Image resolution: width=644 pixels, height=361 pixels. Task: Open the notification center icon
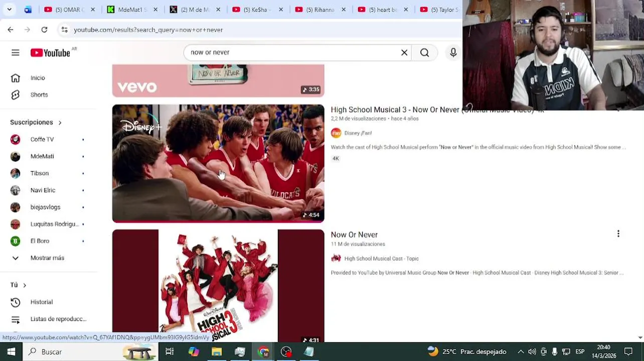(628, 351)
